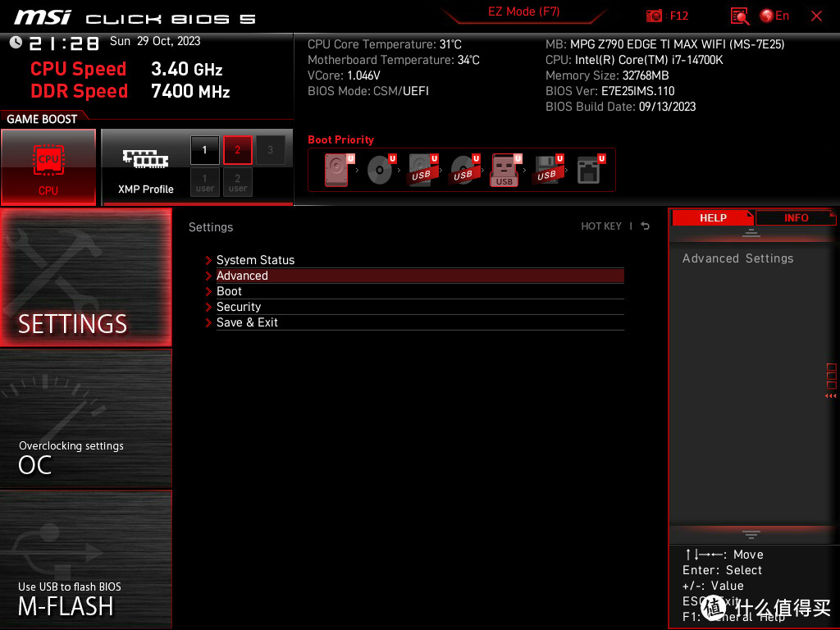Open the Advanced settings submenu
Screen dimensions: 840x630
(420, 276)
